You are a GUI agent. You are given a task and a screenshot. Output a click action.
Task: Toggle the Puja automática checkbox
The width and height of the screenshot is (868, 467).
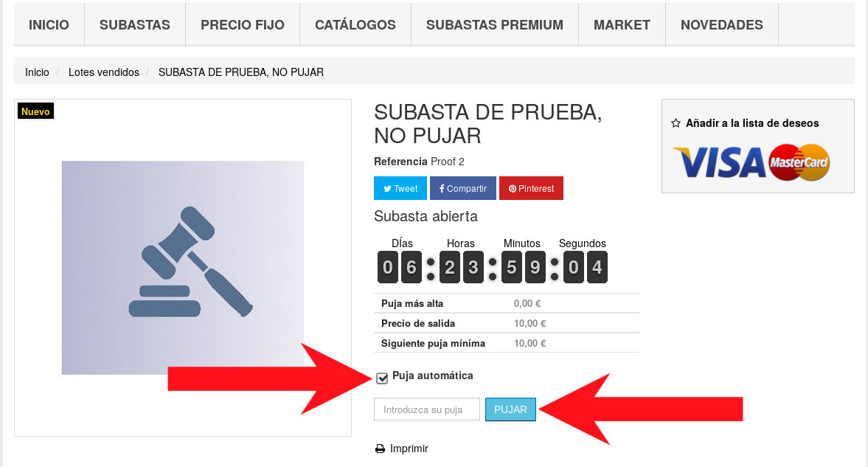coord(382,378)
